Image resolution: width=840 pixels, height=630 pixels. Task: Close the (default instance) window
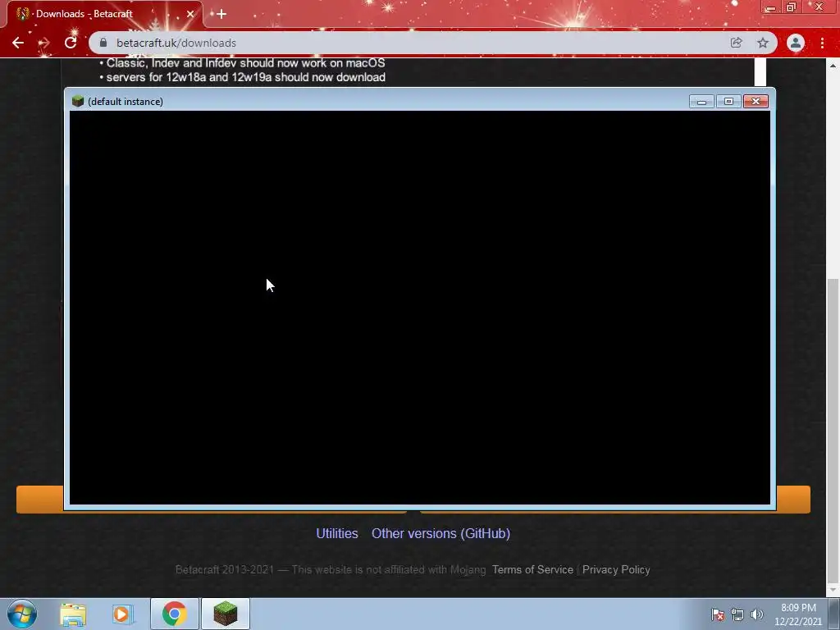756,101
